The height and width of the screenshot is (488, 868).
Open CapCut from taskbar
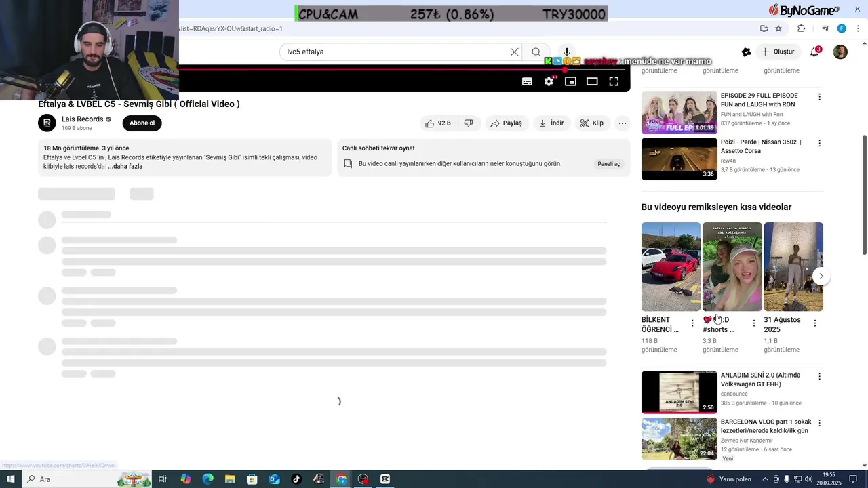[x=385, y=479]
